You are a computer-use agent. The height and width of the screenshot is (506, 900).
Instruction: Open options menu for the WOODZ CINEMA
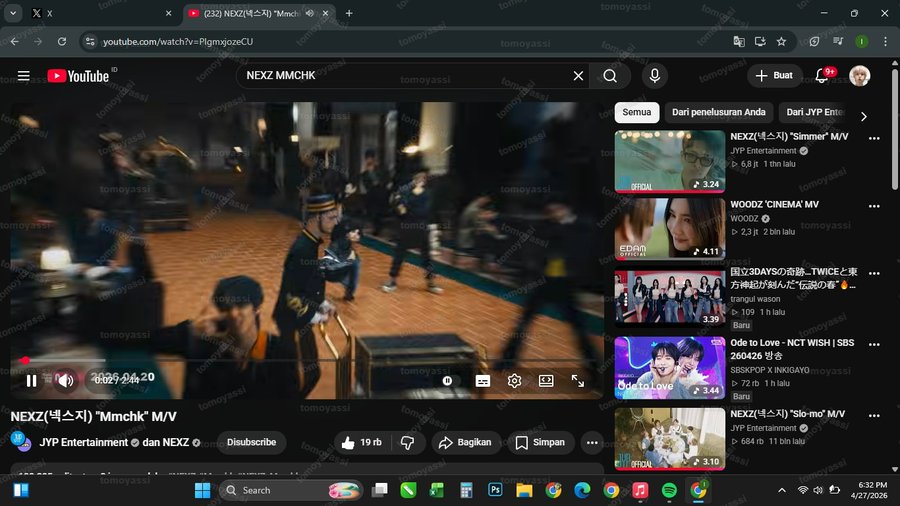(x=874, y=206)
